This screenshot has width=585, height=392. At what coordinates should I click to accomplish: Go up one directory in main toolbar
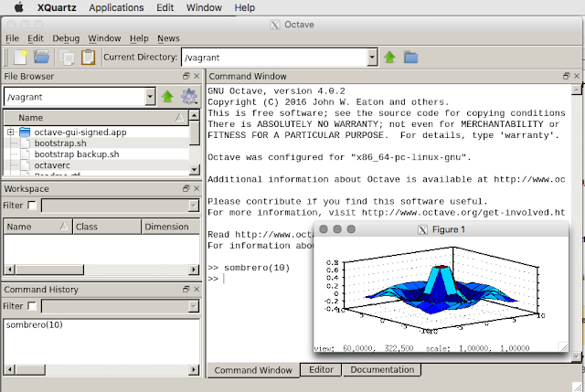coord(389,57)
